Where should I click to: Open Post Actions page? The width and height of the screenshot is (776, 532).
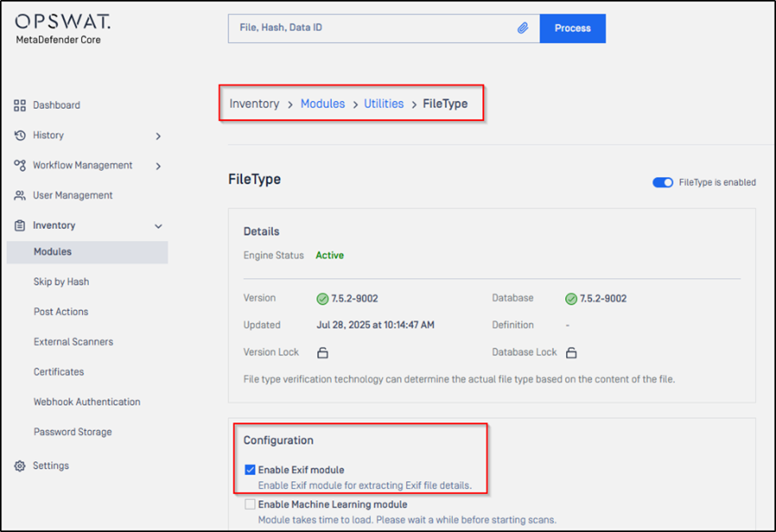pos(60,312)
